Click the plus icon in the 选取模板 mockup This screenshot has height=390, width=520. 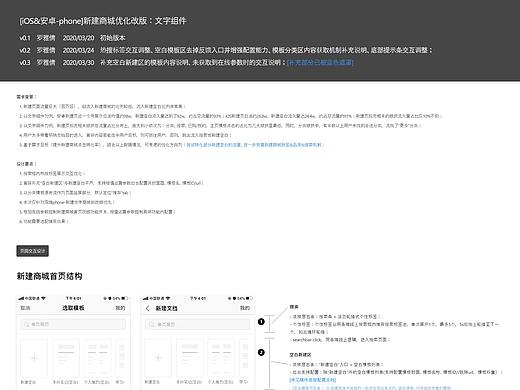point(34,358)
